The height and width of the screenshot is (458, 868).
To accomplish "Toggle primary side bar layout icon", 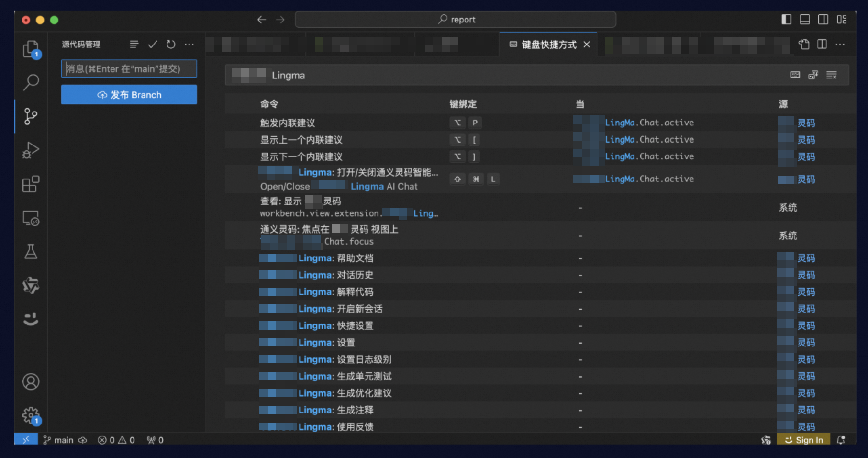I will (x=787, y=19).
